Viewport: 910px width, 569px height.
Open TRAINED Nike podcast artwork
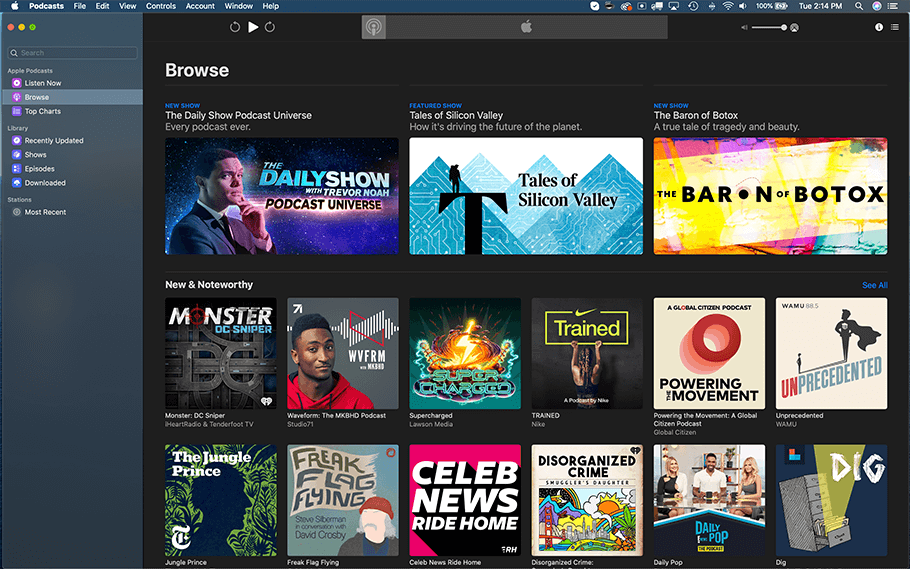point(587,354)
